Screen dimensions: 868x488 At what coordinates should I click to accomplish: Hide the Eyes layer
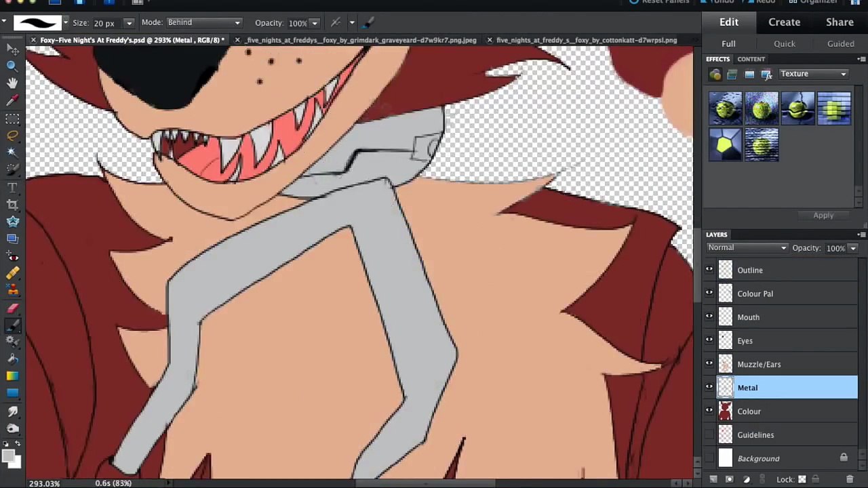[x=709, y=340]
